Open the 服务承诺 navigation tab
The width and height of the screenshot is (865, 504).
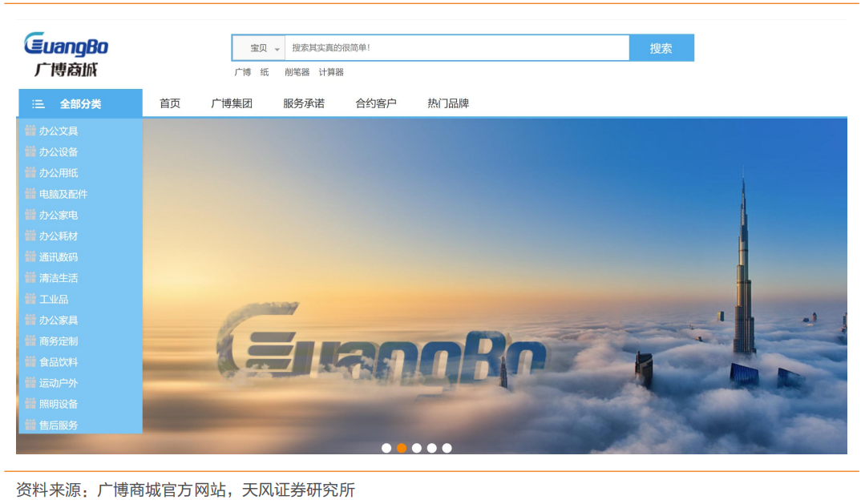click(x=304, y=103)
